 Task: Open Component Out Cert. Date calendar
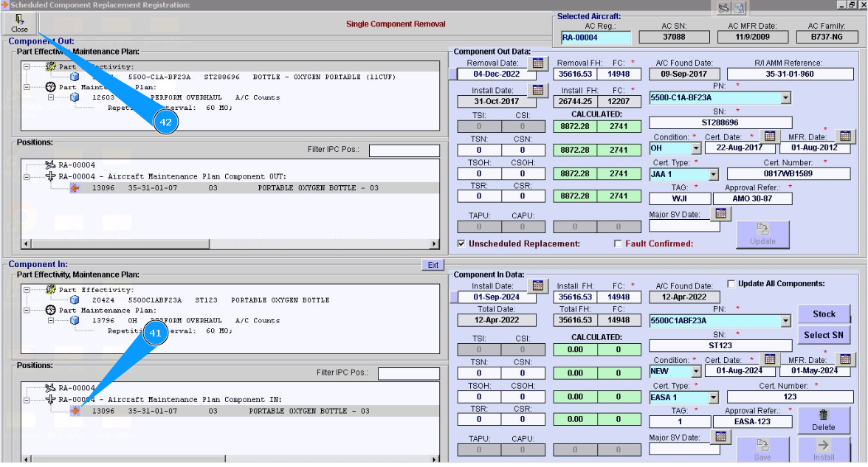coord(769,136)
